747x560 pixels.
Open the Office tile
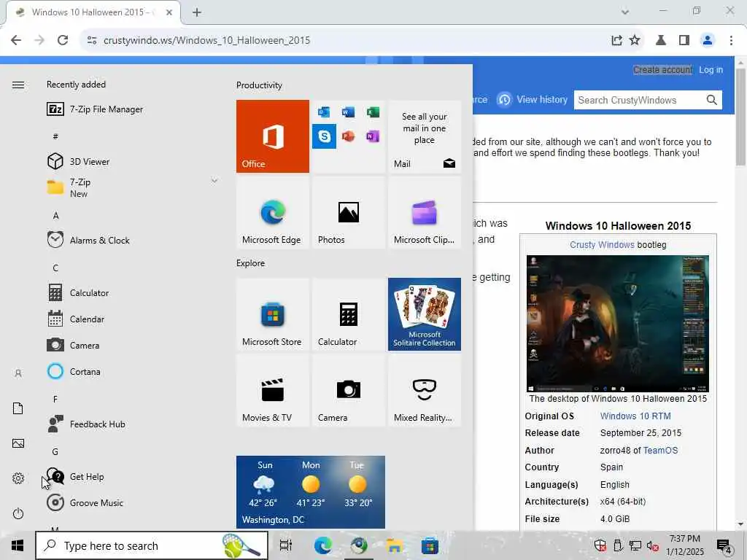[273, 136]
